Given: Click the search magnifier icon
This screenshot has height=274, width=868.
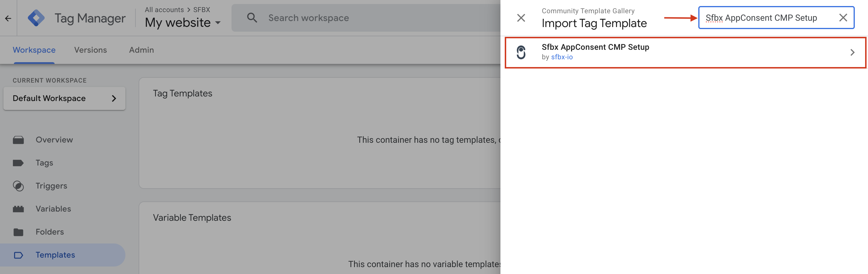Looking at the screenshot, I should 252,18.
